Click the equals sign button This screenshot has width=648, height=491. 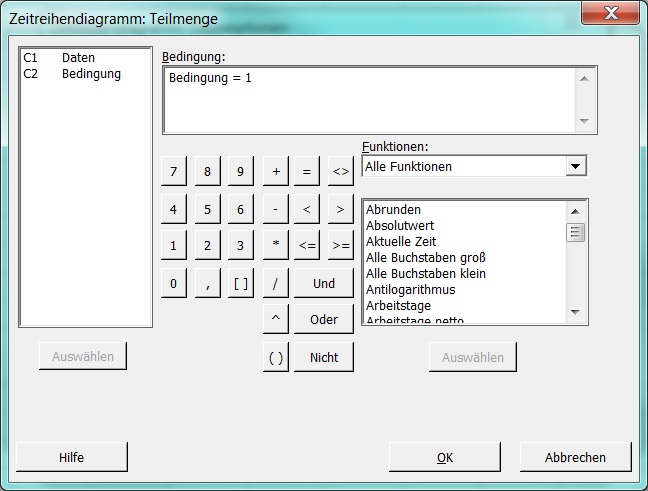click(307, 171)
